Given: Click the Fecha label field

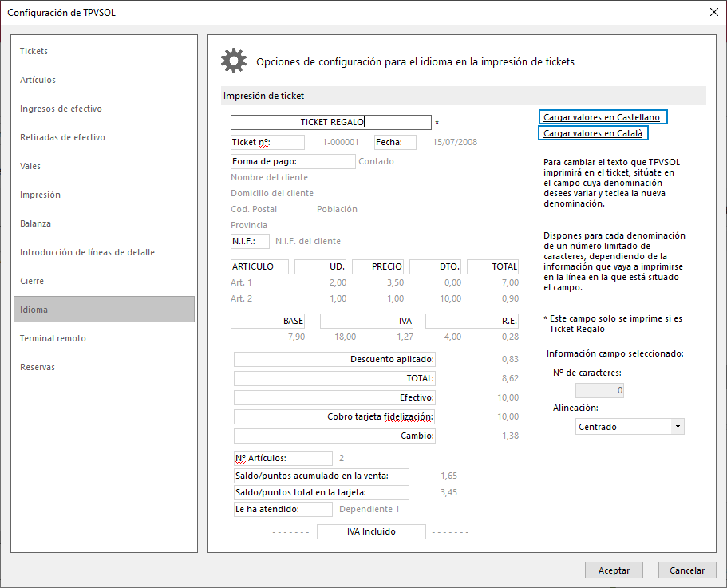Looking at the screenshot, I should (395, 142).
